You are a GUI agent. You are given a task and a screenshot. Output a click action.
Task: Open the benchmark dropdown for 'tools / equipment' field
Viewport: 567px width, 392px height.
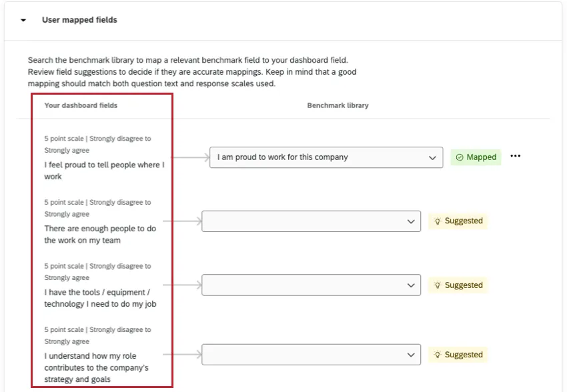click(x=310, y=285)
